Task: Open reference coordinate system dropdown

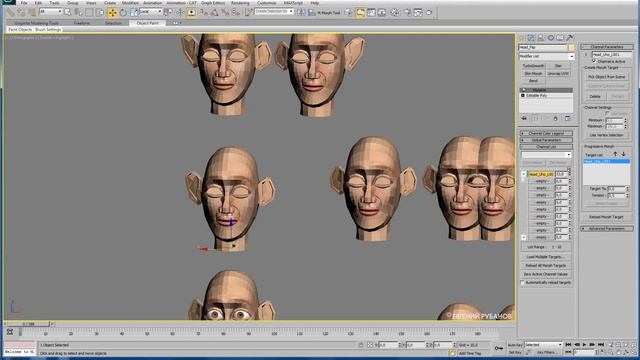Action: point(151,12)
